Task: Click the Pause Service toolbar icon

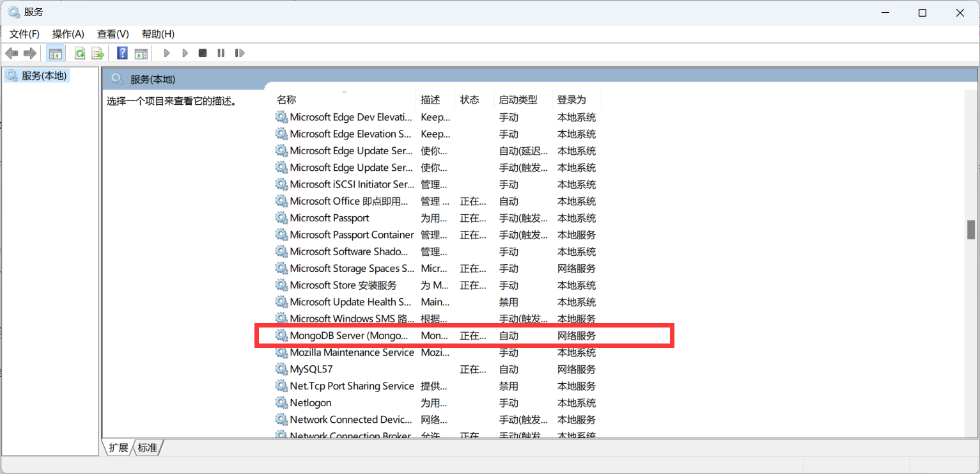Action: pyautogui.click(x=221, y=53)
